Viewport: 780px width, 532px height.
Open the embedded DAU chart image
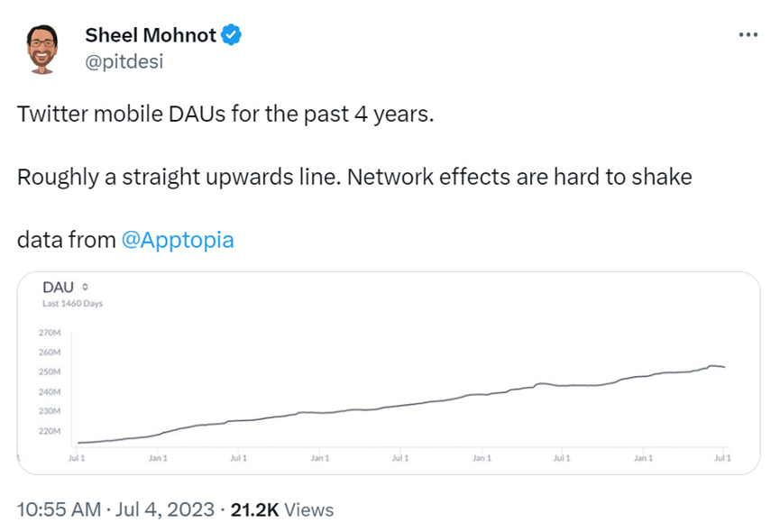(389, 373)
